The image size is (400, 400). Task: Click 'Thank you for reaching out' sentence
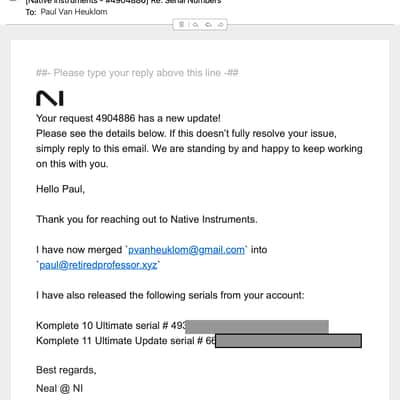147,219
